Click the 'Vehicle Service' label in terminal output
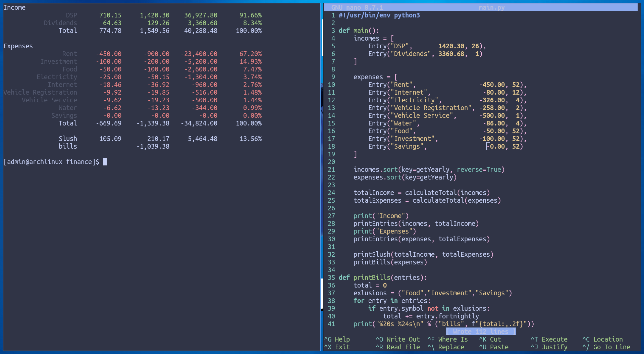The height and width of the screenshot is (354, 644). pyautogui.click(x=49, y=100)
